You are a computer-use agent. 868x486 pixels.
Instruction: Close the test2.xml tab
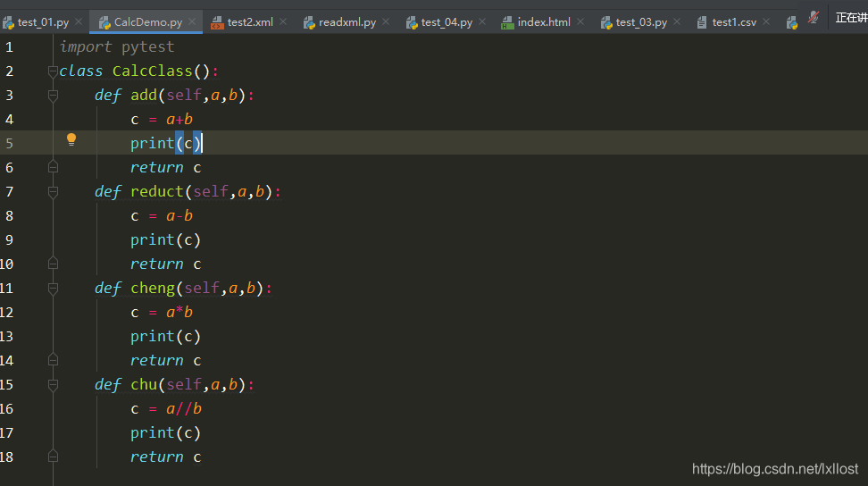[283, 21]
